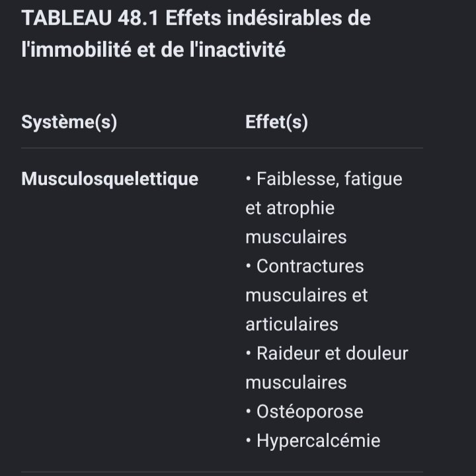The image size is (476, 476).
Task: Click the divider line under the headers
Action: [222, 148]
